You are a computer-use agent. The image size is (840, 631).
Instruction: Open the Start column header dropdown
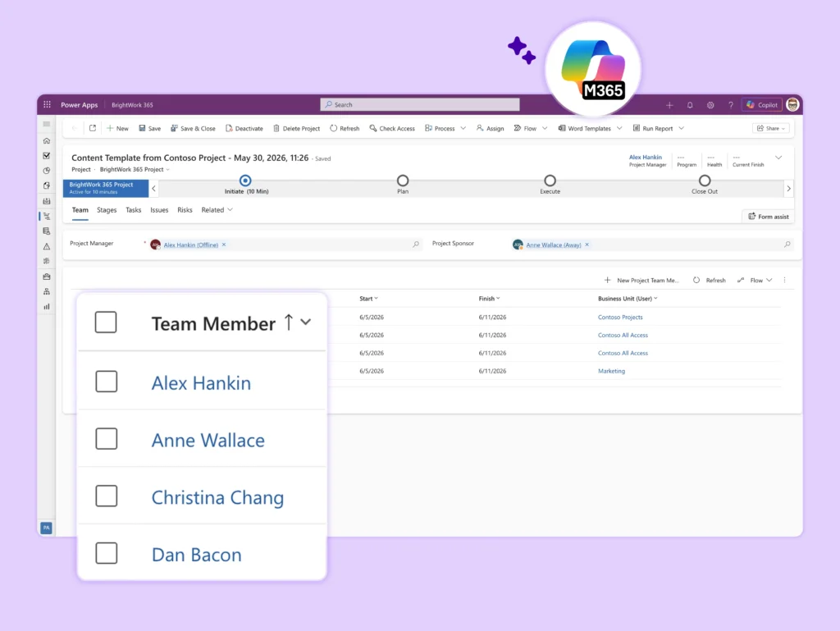(x=368, y=299)
